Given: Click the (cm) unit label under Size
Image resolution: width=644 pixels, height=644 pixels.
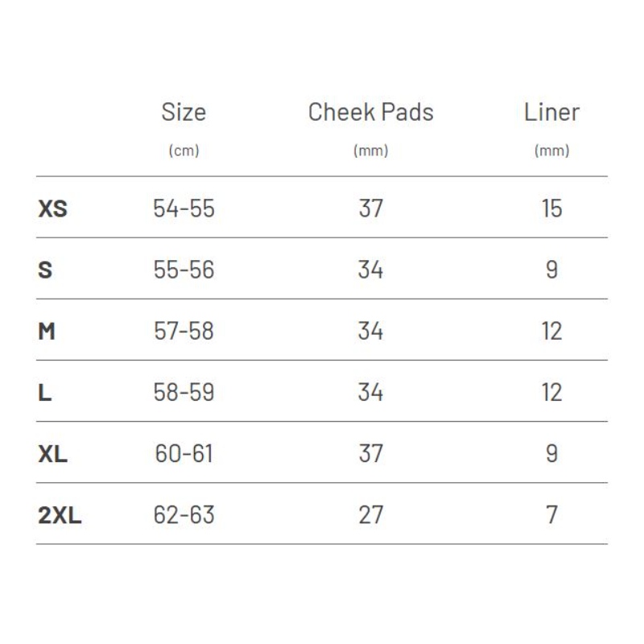Looking at the screenshot, I should 184,151.
